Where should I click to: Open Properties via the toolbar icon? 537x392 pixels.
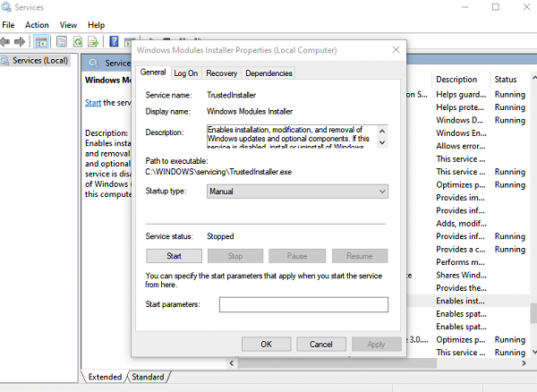pyautogui.click(x=62, y=42)
